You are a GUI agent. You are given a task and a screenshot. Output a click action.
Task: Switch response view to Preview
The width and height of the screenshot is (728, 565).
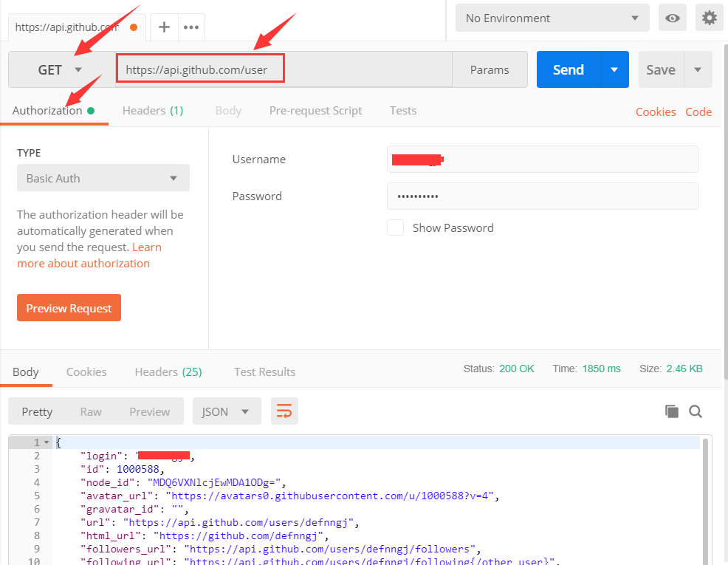click(149, 412)
